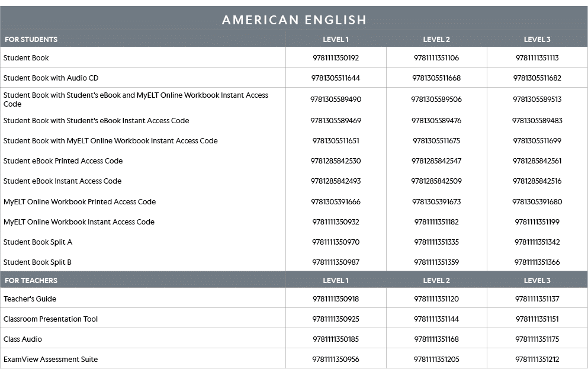The height and width of the screenshot is (385, 588).
Task: Click the Teacher's Guide row label
Action: pos(28,299)
